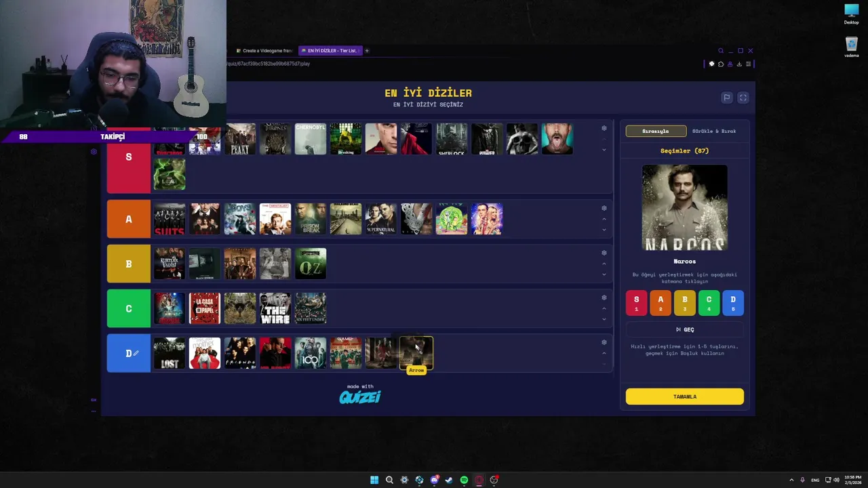
Task: Select the highlighted Arrow poster in the D tier
Action: point(416,353)
